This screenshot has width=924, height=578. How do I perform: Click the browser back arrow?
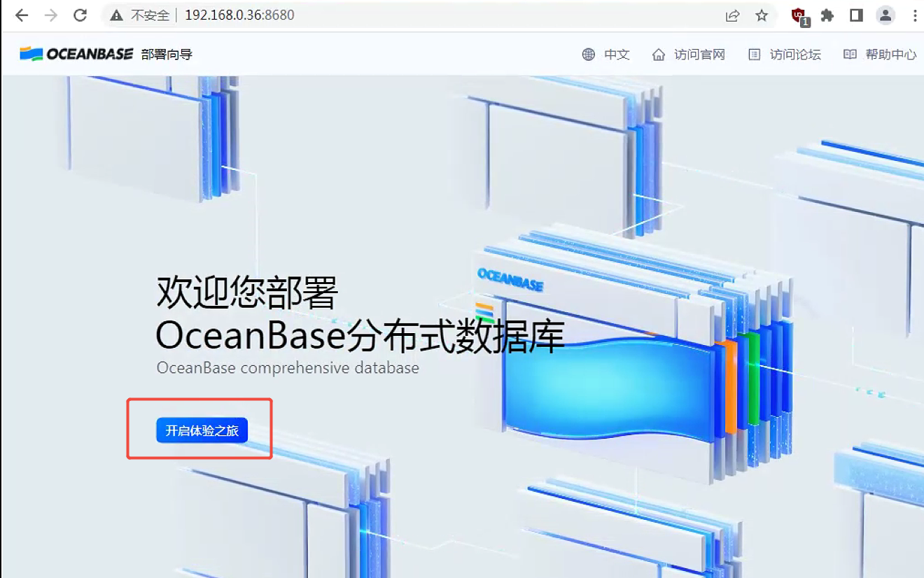[22, 15]
